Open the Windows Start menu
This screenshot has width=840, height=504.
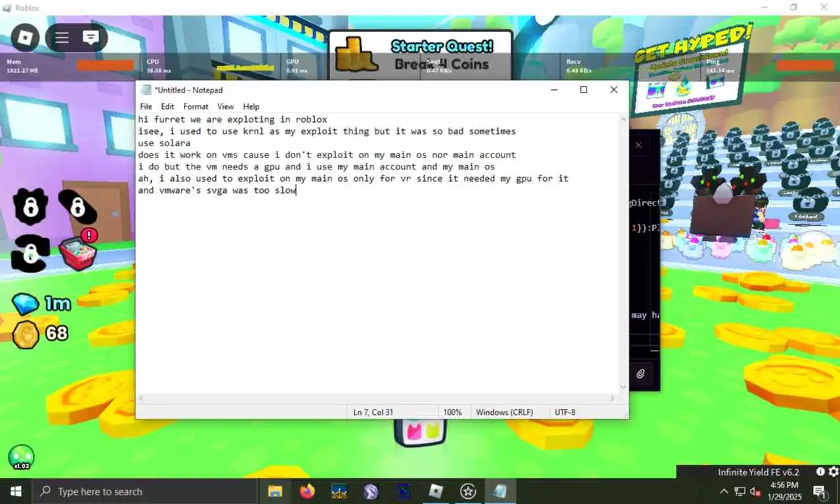pos(16,492)
